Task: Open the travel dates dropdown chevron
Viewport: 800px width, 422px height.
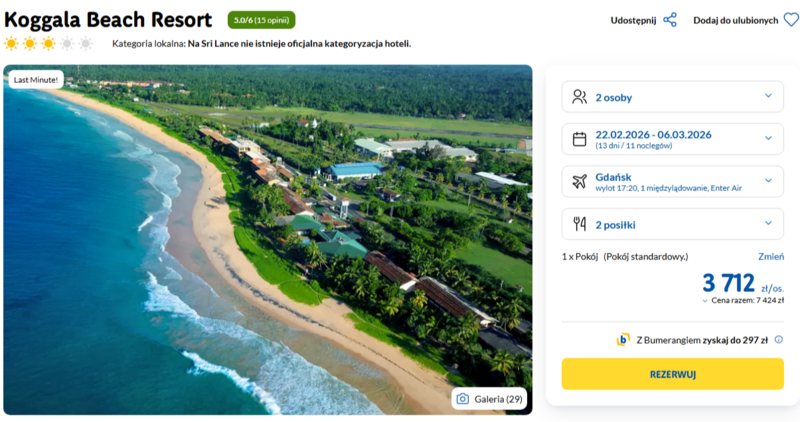Action: 768,139
